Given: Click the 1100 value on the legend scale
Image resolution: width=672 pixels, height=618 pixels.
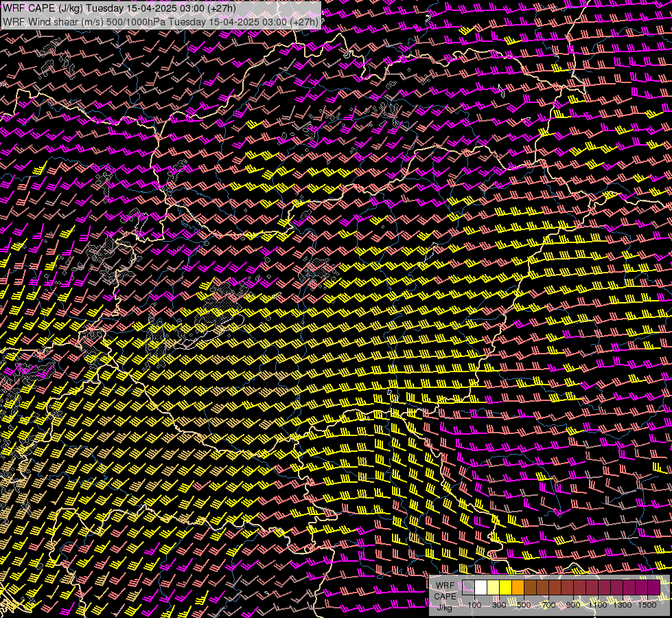Looking at the screenshot, I should (x=598, y=605).
